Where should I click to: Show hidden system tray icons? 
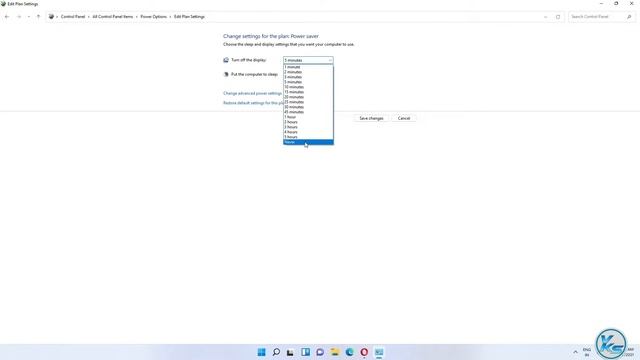click(576, 352)
